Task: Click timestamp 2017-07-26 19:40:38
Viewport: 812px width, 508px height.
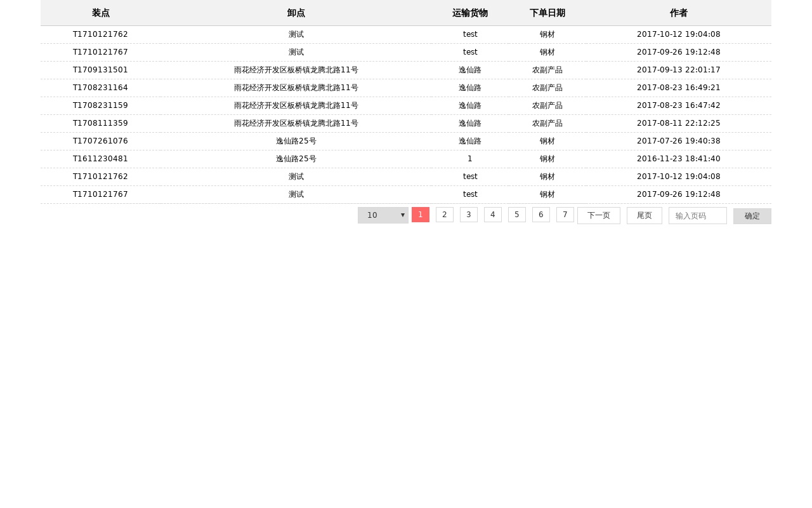Action: coord(679,141)
